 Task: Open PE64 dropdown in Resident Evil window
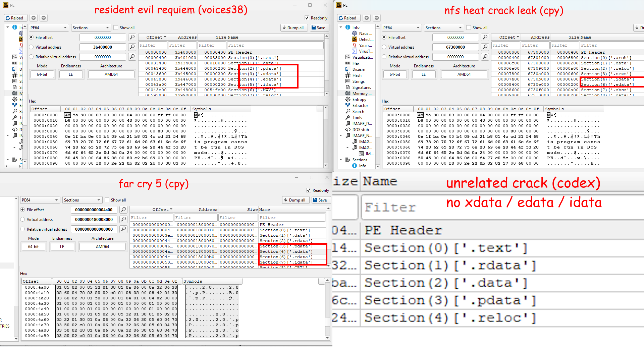pos(49,28)
